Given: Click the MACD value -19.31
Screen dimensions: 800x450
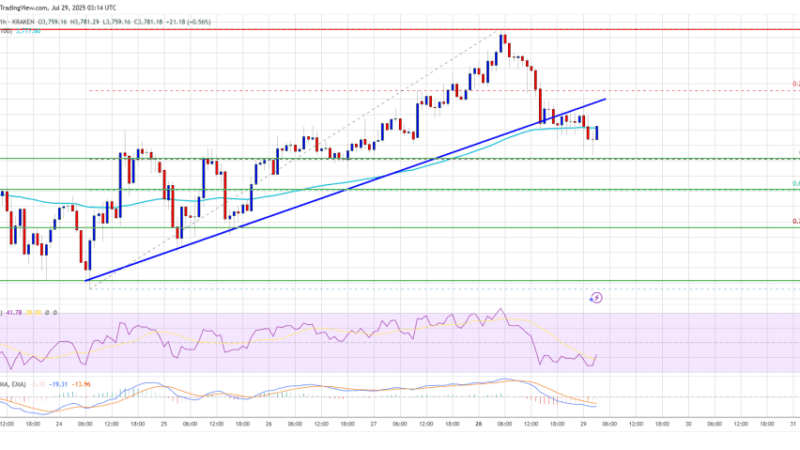Looking at the screenshot, I should [x=59, y=384].
